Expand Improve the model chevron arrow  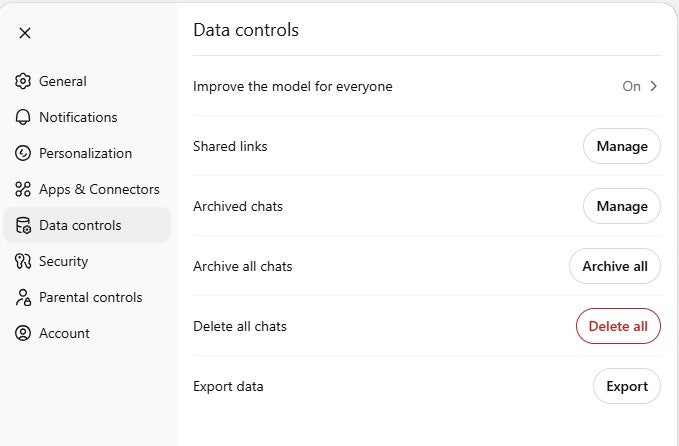[654, 86]
